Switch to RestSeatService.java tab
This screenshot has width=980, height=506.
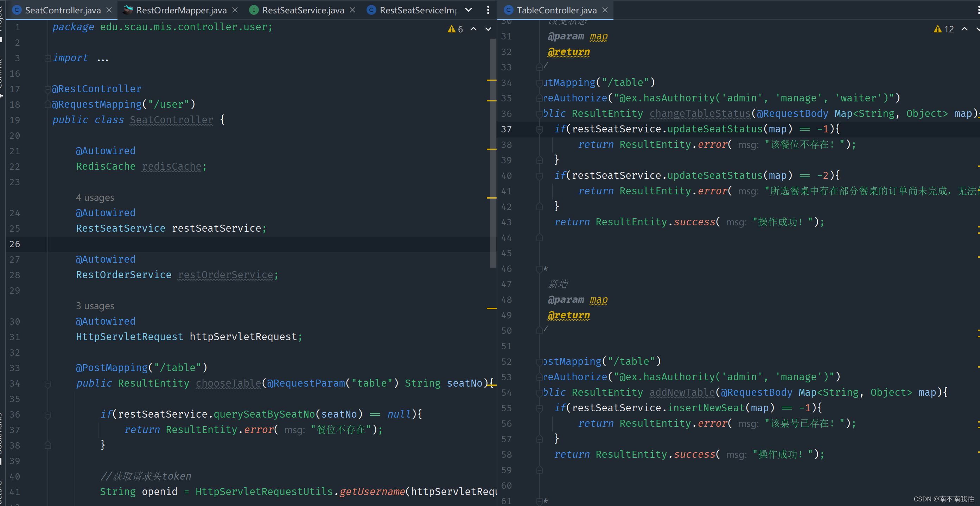tap(303, 10)
